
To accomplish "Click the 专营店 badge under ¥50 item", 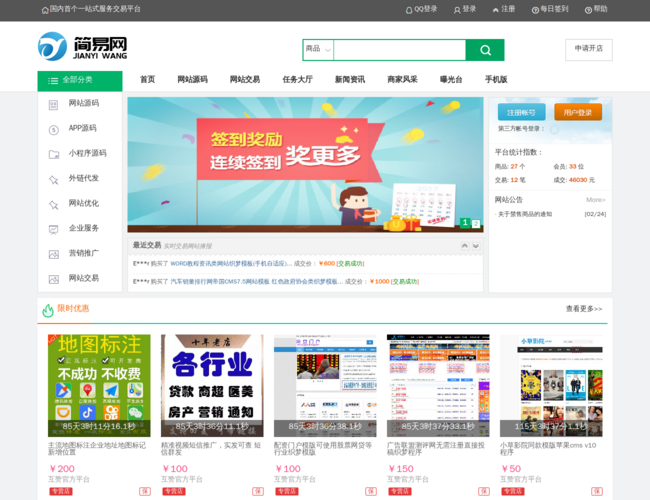I will tap(513, 491).
